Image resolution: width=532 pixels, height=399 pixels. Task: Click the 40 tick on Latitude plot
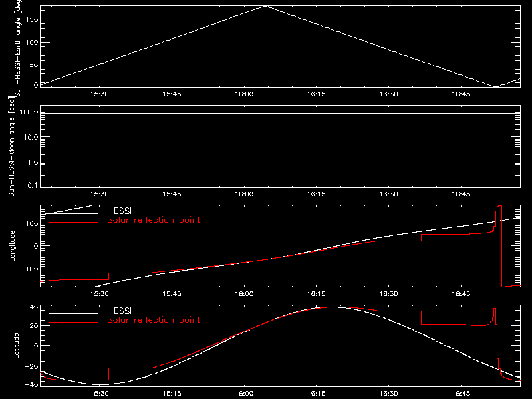point(34,307)
